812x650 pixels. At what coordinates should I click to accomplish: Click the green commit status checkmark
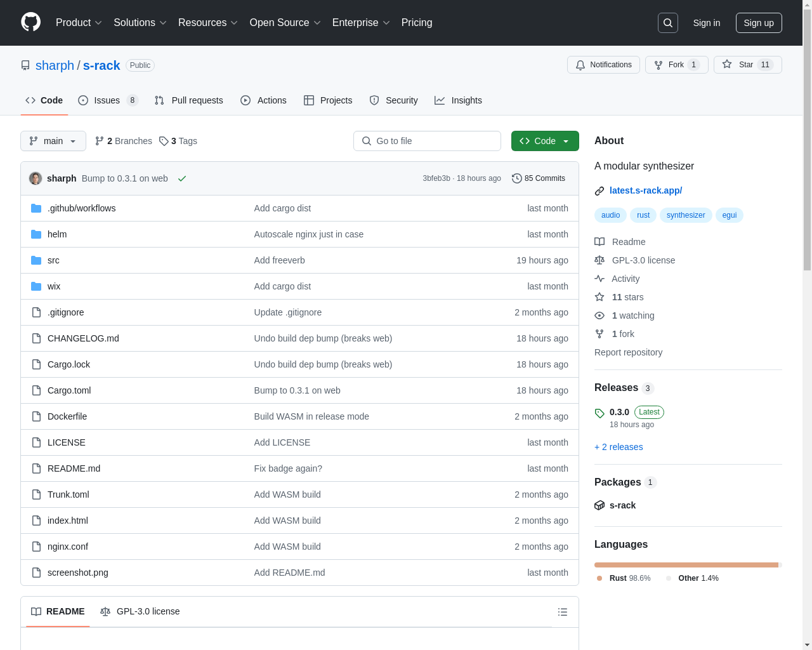[x=182, y=178]
